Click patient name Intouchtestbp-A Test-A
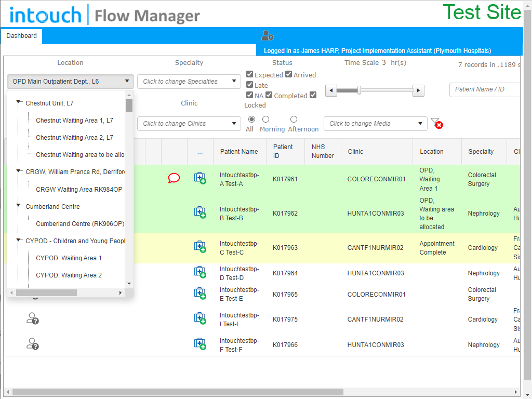This screenshot has width=532, height=399. click(x=239, y=179)
